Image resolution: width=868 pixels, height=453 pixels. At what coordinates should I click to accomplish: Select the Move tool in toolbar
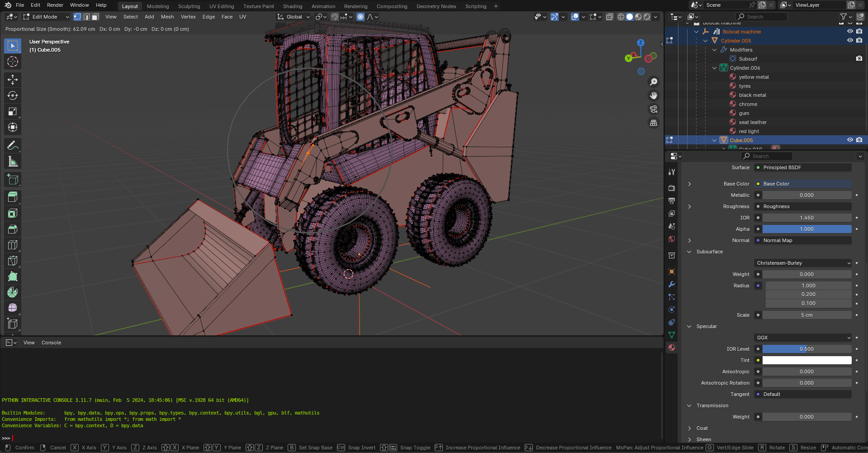(x=13, y=80)
